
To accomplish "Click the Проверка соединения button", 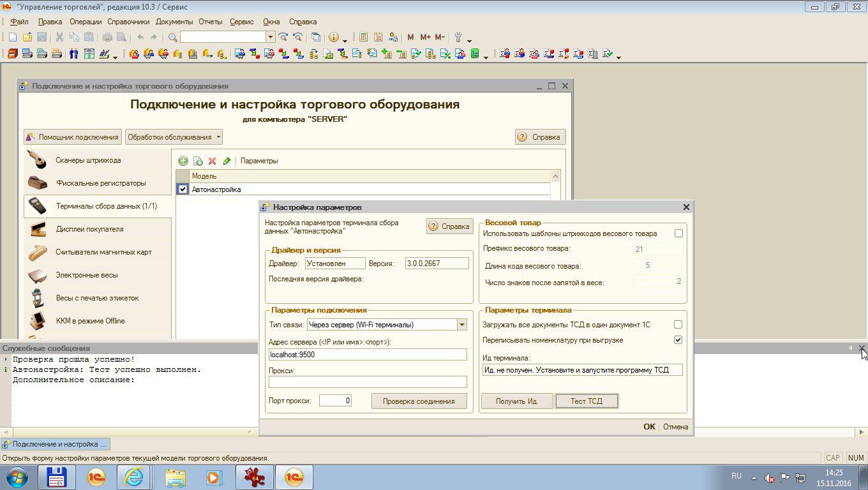I will [x=419, y=401].
